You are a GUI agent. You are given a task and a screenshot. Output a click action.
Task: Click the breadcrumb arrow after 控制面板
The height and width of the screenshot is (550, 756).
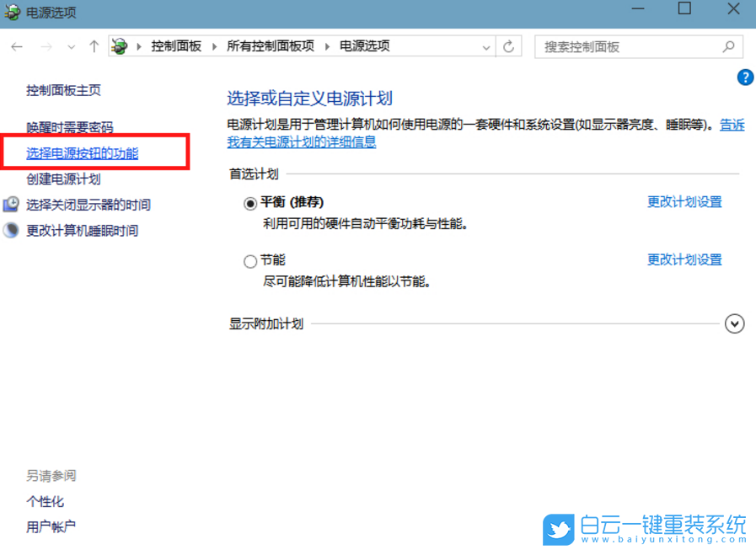pyautogui.click(x=214, y=46)
